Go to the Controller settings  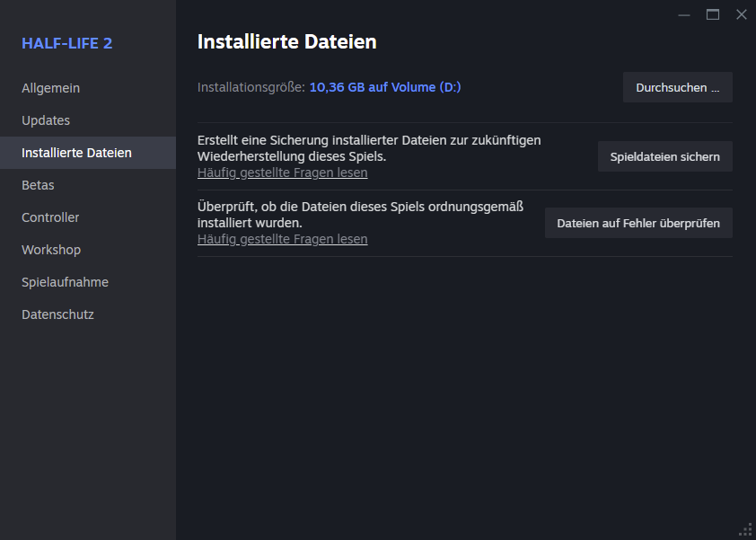(x=50, y=217)
